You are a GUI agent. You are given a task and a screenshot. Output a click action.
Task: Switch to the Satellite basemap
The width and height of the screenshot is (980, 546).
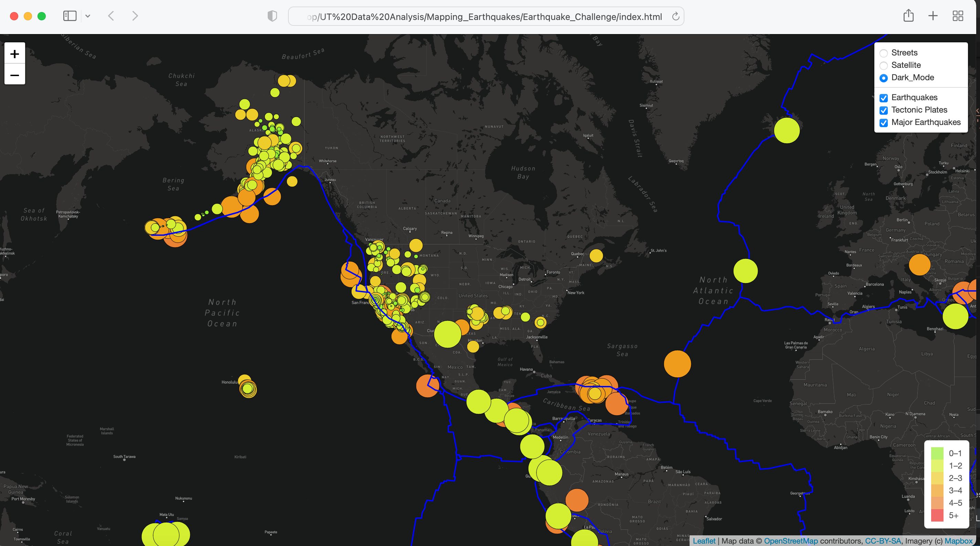point(883,65)
